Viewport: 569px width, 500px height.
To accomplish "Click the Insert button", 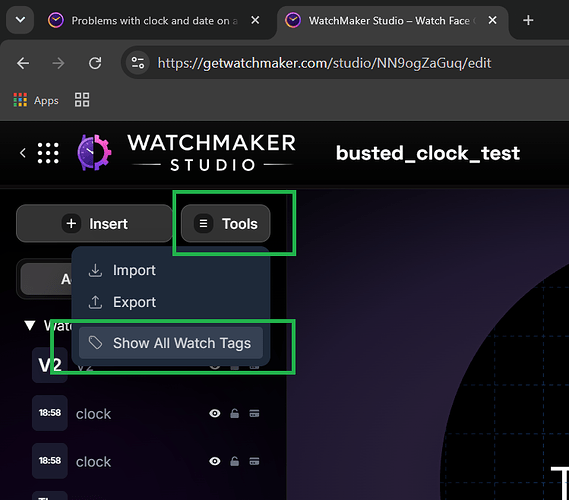I will coord(94,224).
